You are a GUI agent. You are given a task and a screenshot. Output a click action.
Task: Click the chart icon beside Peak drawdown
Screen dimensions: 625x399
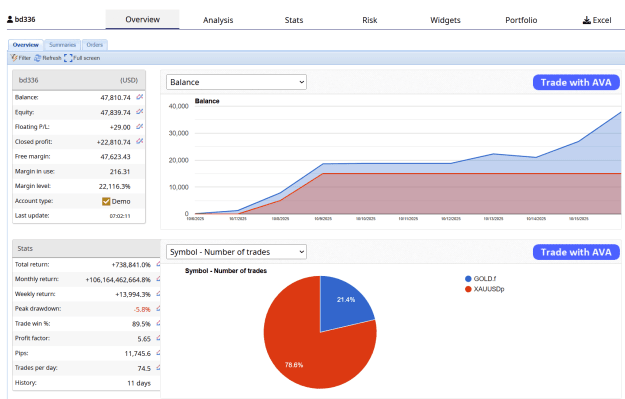(158, 308)
